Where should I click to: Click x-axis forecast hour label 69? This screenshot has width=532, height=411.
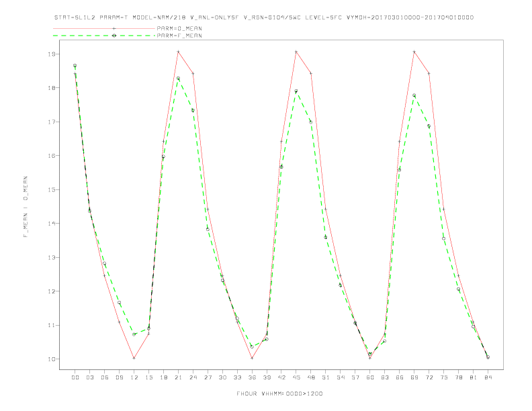414,377
